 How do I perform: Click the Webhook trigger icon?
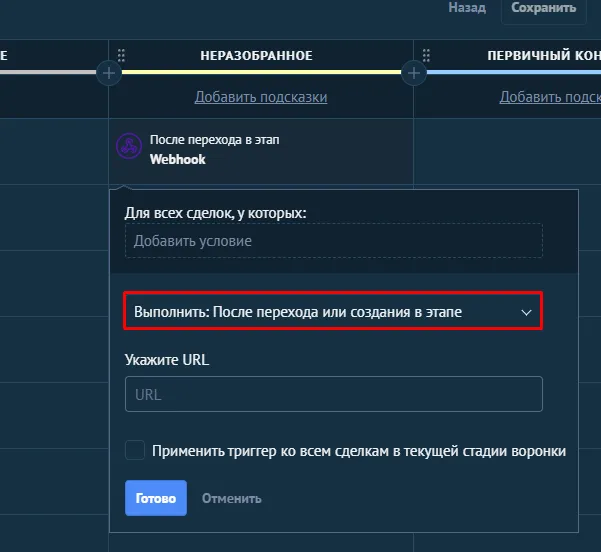click(129, 146)
